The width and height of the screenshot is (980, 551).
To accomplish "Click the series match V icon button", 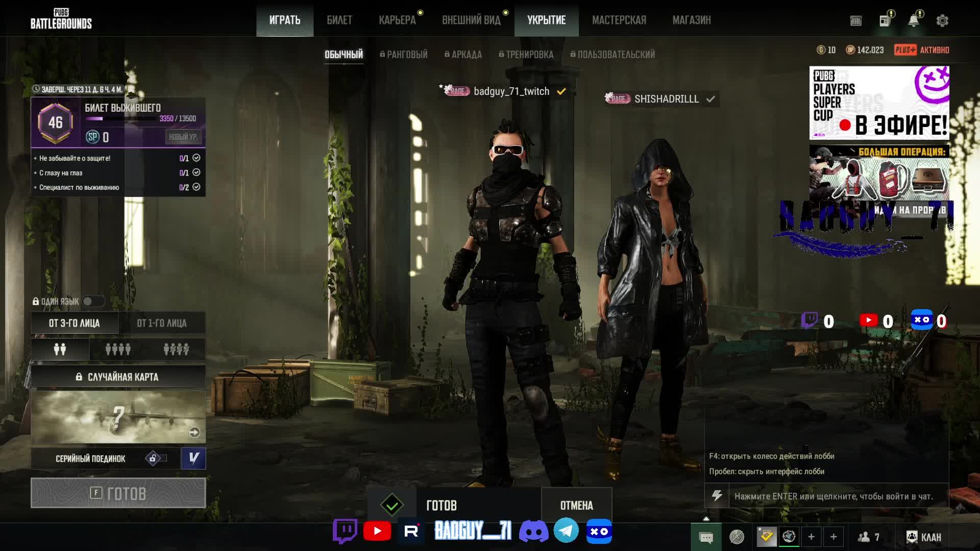I will [193, 458].
